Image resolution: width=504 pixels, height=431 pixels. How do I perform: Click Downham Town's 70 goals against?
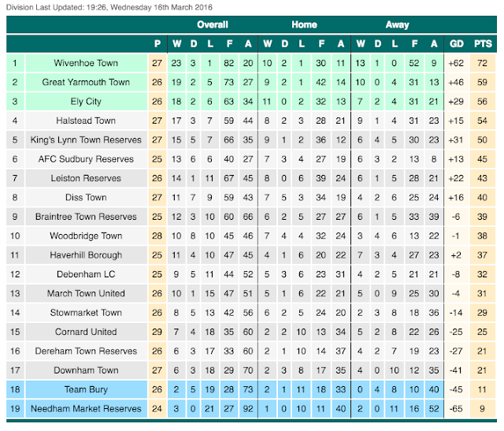(248, 370)
